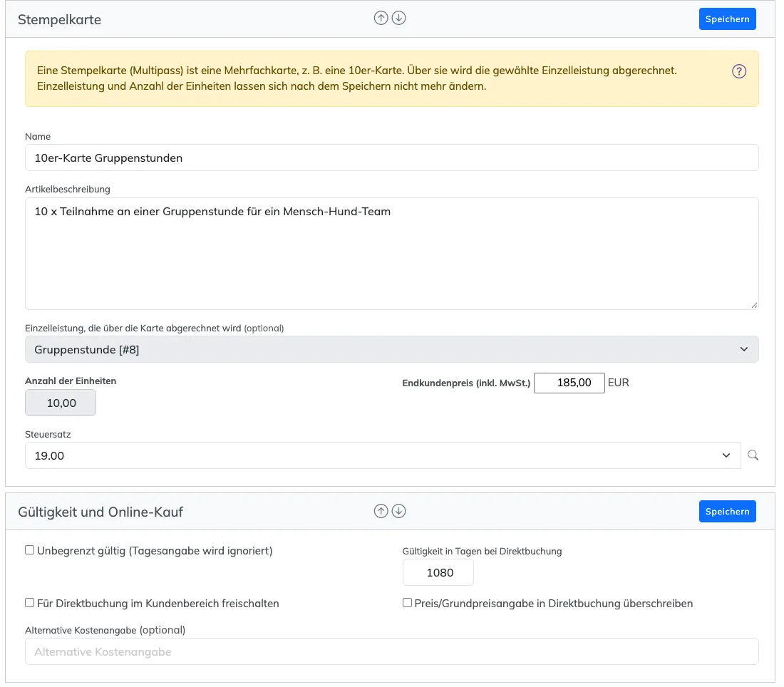Click into the Artikelbeschreibung text area
Screen dimensions: 784x687
[x=391, y=254]
